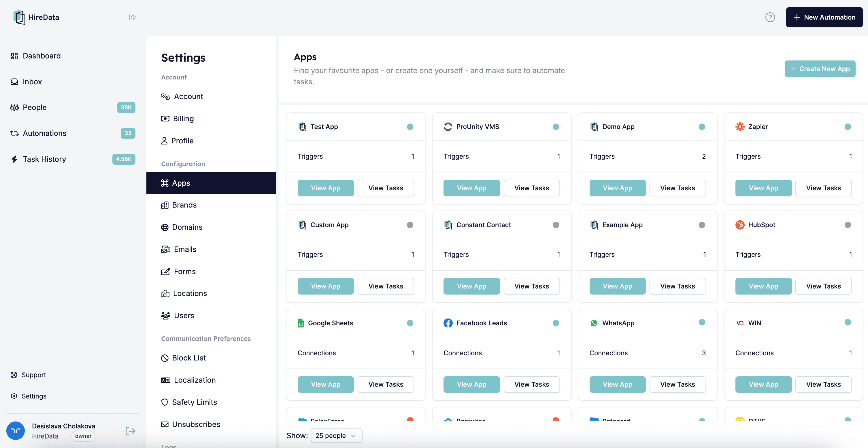The image size is (868, 448).
Task: Click View App for Demo App
Action: tap(617, 188)
